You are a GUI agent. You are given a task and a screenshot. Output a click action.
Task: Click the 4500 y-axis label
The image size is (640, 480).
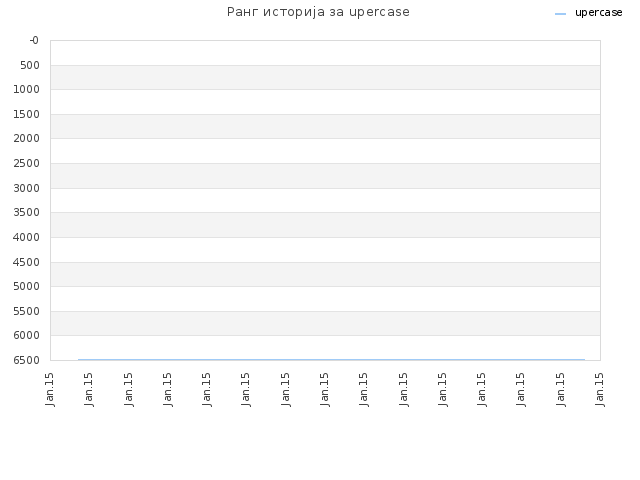(26, 262)
